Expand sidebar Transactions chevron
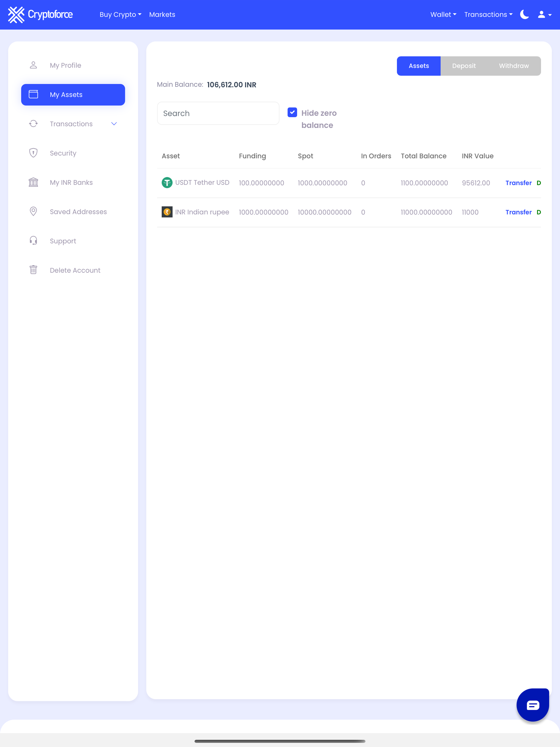Screen dimensions: 560x747 pyautogui.click(x=114, y=124)
